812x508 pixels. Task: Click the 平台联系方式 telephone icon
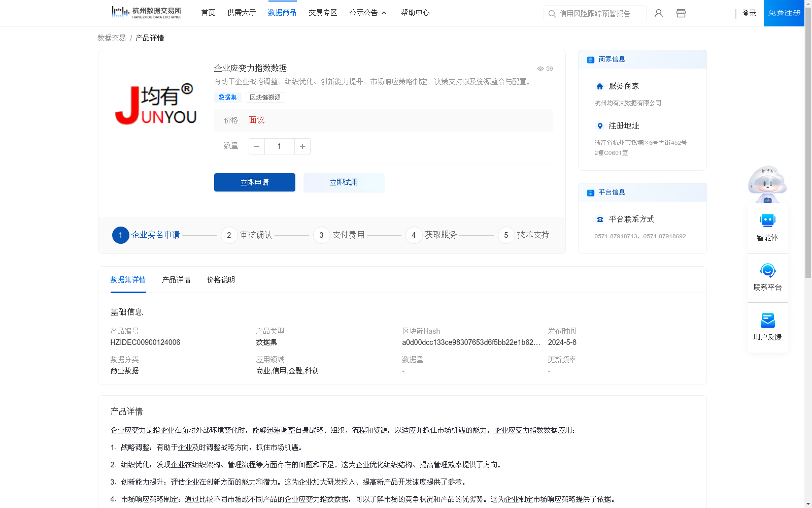tap(600, 219)
